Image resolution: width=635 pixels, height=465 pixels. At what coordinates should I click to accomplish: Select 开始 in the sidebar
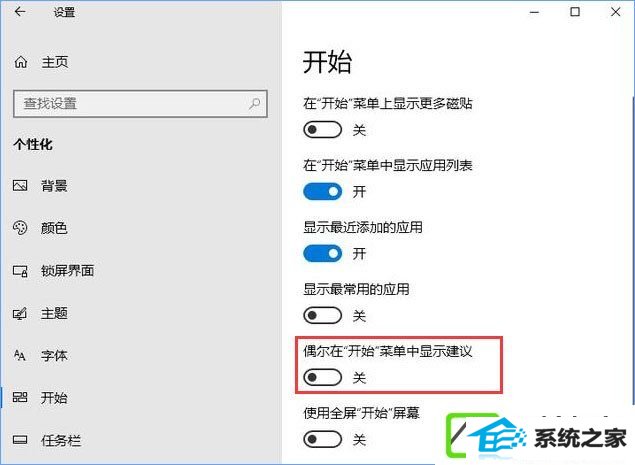[x=54, y=397]
